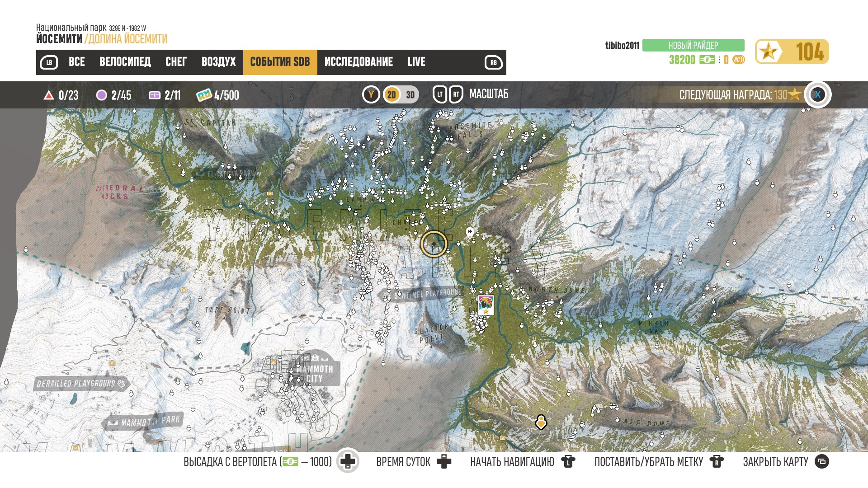This screenshot has width=868, height=488.
Task: Click the Y button icon
Action: [371, 94]
